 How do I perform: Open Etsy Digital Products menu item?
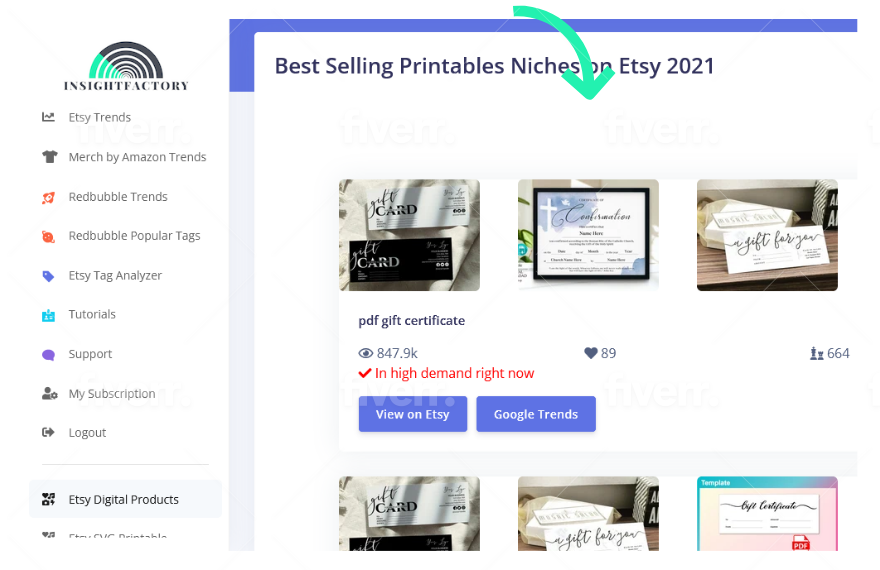[125, 499]
